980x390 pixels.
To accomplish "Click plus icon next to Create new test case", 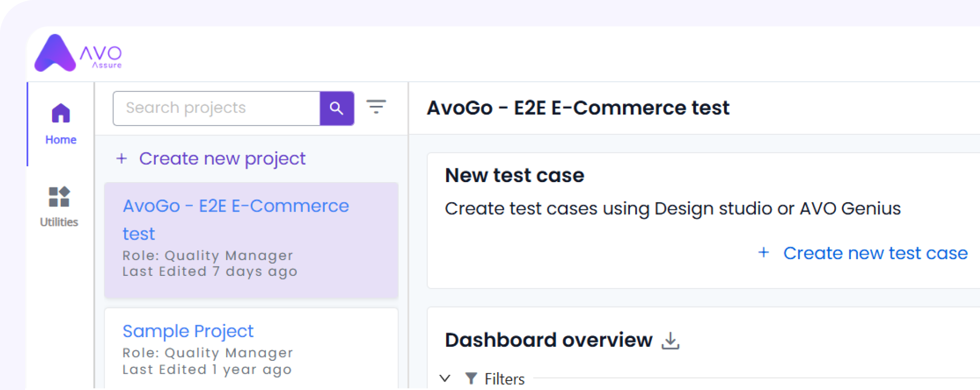I will 763,252.
